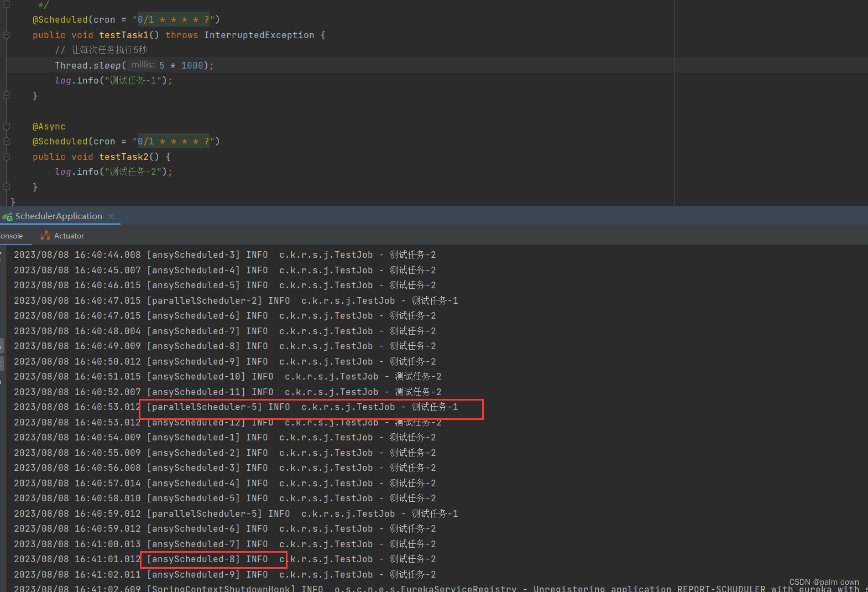The width and height of the screenshot is (868, 592).
Task: Click the 16:40:57.014 ansyScheduled-4 log line
Action: tap(225, 483)
